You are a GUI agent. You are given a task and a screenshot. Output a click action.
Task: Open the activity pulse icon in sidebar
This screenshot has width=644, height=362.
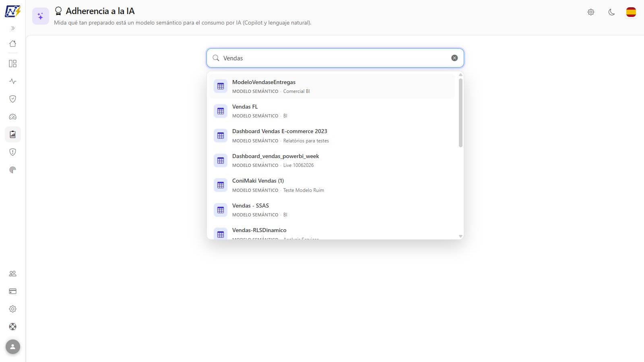point(13,81)
